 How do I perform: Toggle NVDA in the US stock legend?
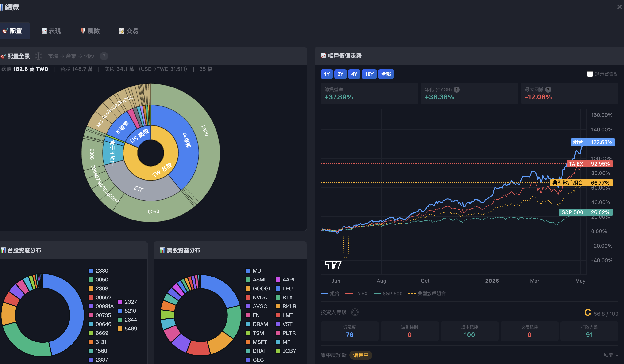click(257, 297)
